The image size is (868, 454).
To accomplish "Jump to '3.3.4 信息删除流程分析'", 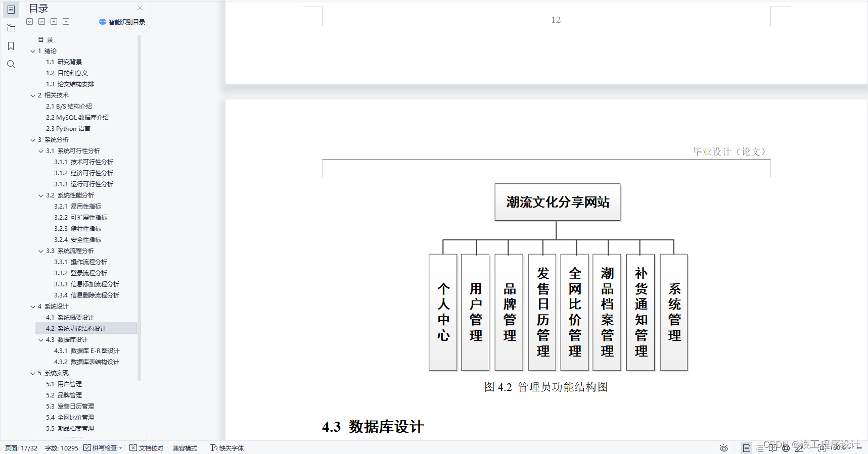I will [x=86, y=295].
